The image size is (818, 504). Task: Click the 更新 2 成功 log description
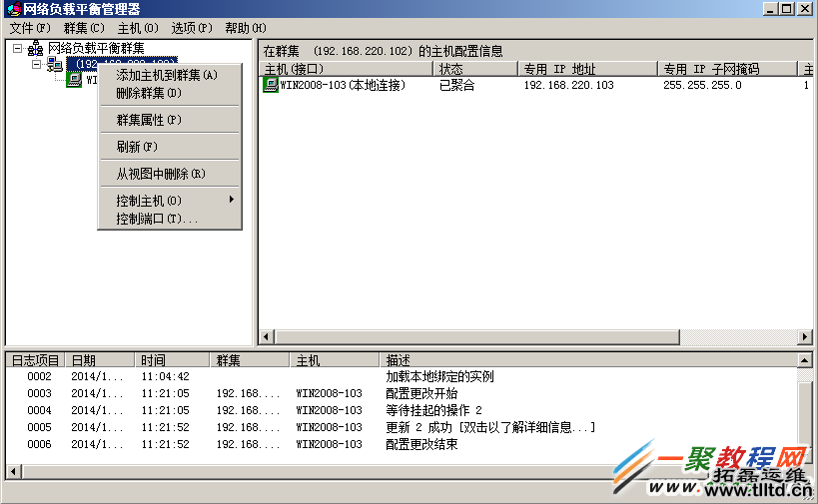point(490,427)
